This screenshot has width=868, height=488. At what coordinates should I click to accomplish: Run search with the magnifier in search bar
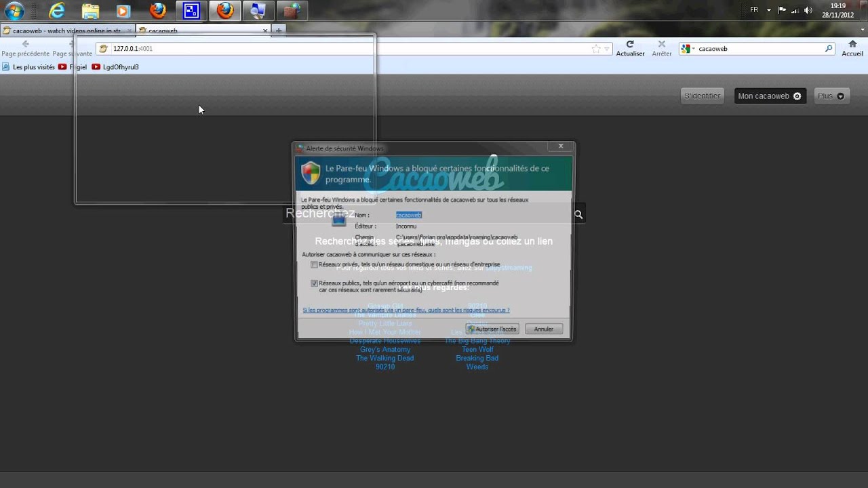tap(829, 49)
